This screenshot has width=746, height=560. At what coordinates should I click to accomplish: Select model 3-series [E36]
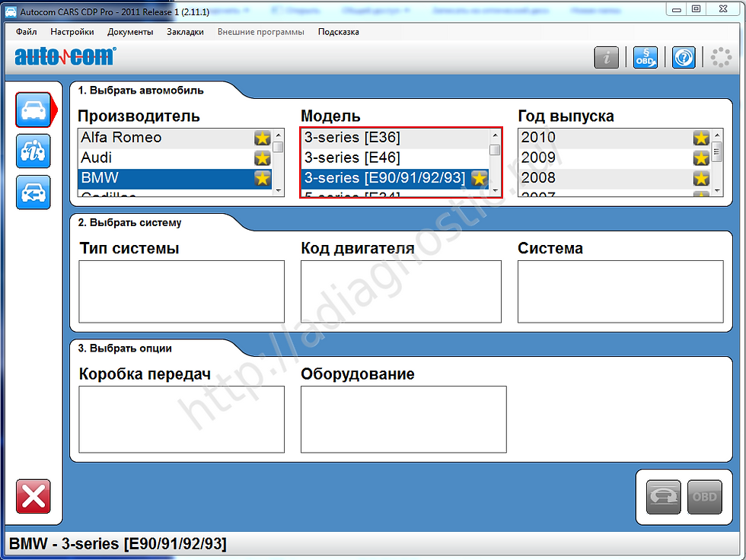coord(395,138)
